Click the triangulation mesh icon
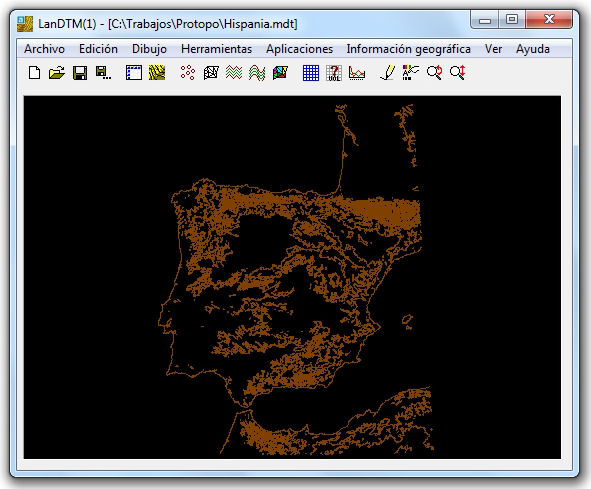591x489 pixels. pyautogui.click(x=211, y=72)
